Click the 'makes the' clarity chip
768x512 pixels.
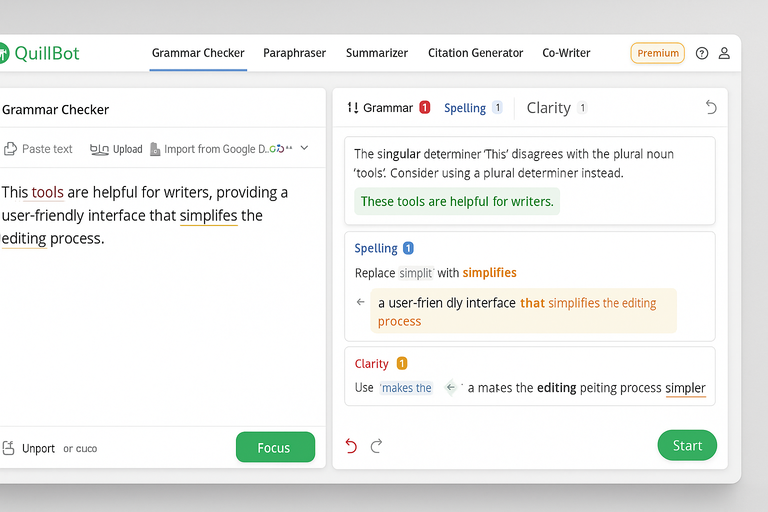pos(407,388)
